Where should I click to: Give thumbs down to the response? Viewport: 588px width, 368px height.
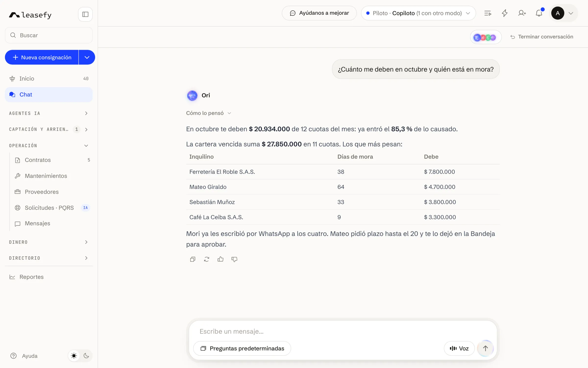(x=234, y=259)
